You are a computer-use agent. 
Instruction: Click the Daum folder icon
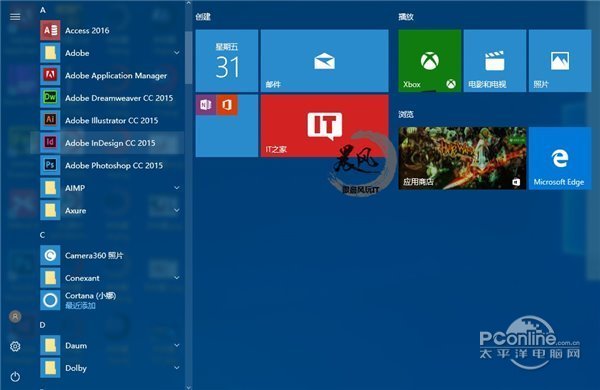point(50,346)
